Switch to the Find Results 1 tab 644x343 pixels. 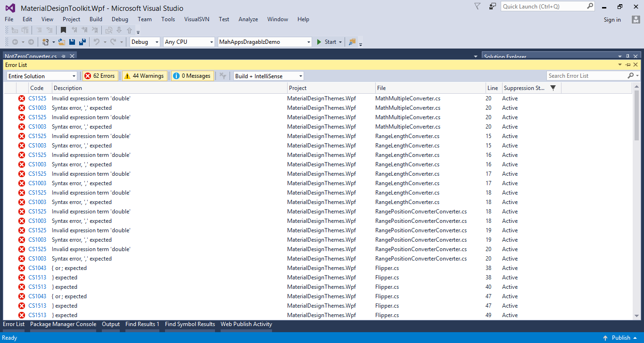pos(142,324)
